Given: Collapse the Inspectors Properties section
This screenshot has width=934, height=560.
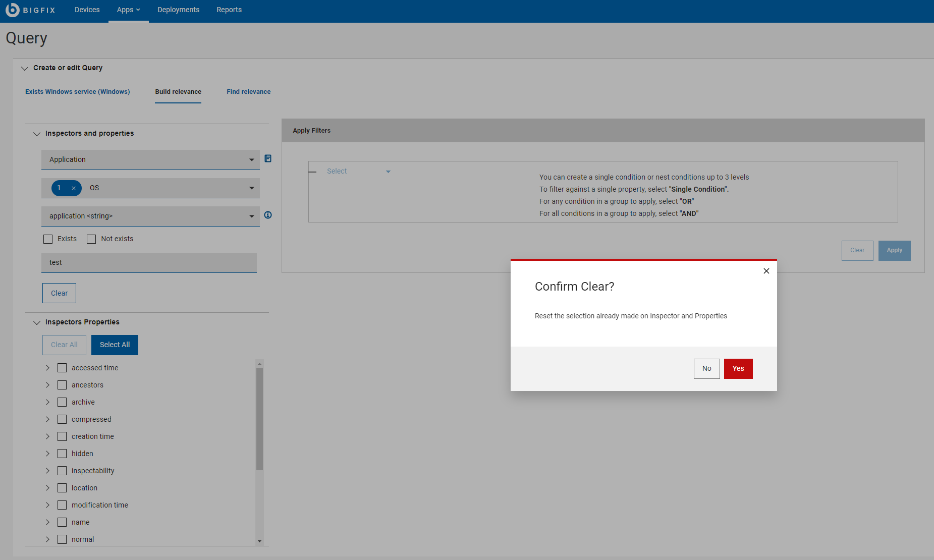Looking at the screenshot, I should tap(37, 322).
